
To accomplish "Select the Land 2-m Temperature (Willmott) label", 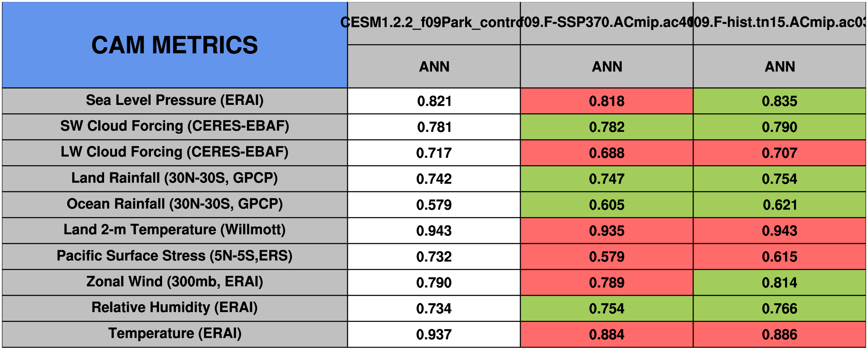I will [x=175, y=230].
